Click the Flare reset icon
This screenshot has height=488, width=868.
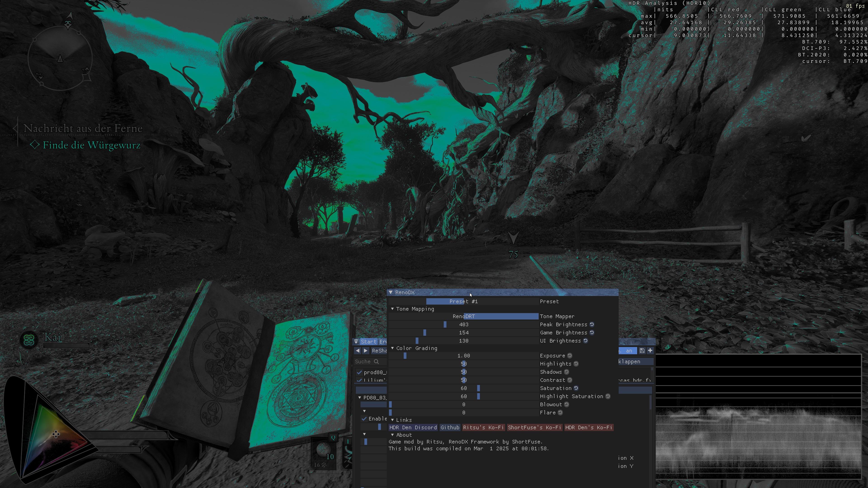[560, 413]
